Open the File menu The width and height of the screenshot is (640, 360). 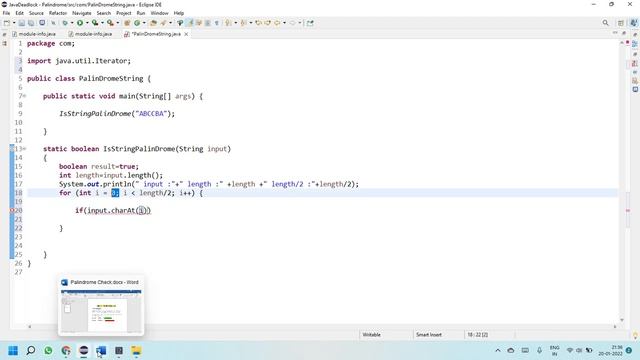6,13
